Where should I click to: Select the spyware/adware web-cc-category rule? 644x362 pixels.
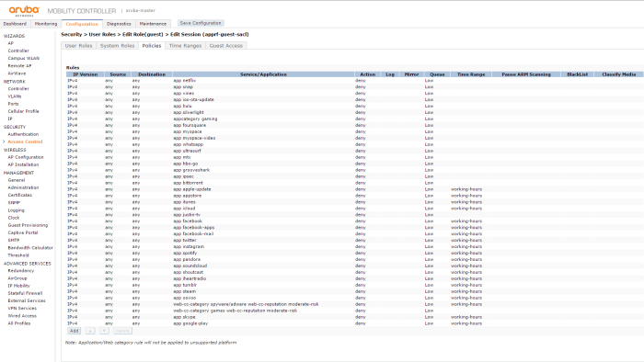354,304
